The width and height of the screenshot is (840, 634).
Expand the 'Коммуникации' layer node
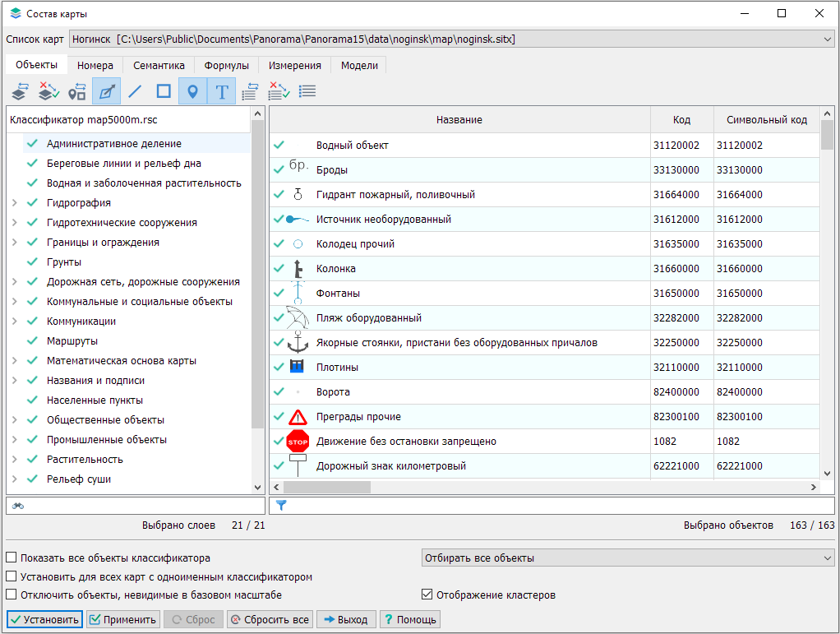pos(14,322)
